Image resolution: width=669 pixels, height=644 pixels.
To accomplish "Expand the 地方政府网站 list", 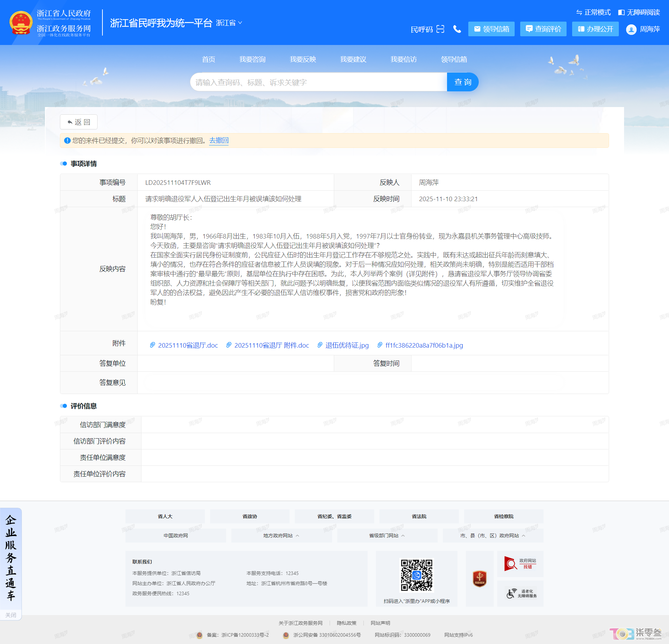I will coord(281,536).
